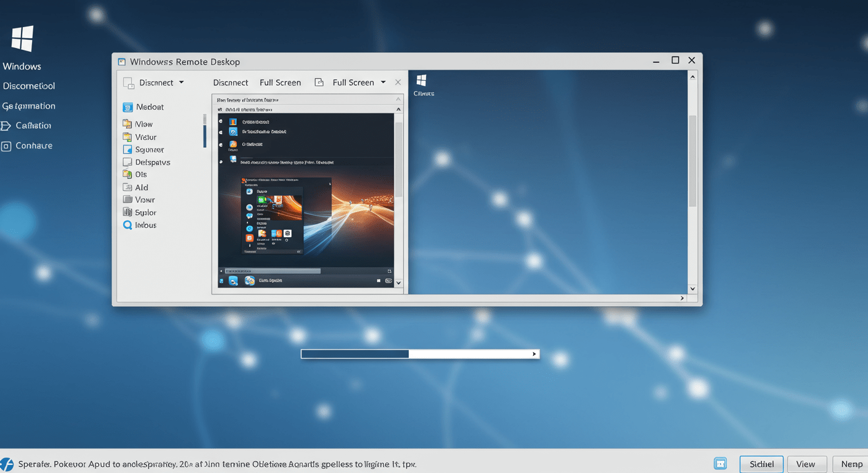Click the Windows logo on the desktop sidebar
The image size is (868, 473).
[x=22, y=39]
